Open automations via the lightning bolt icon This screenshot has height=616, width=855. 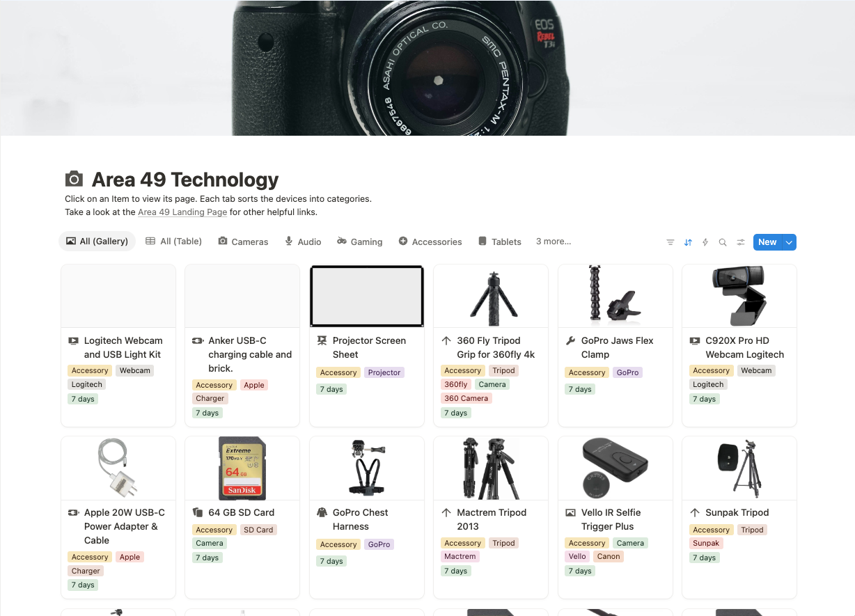coord(705,242)
